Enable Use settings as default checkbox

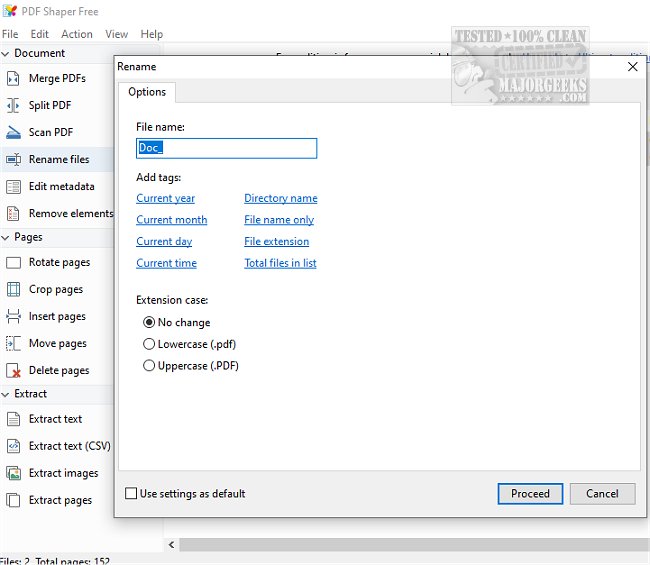tap(131, 493)
